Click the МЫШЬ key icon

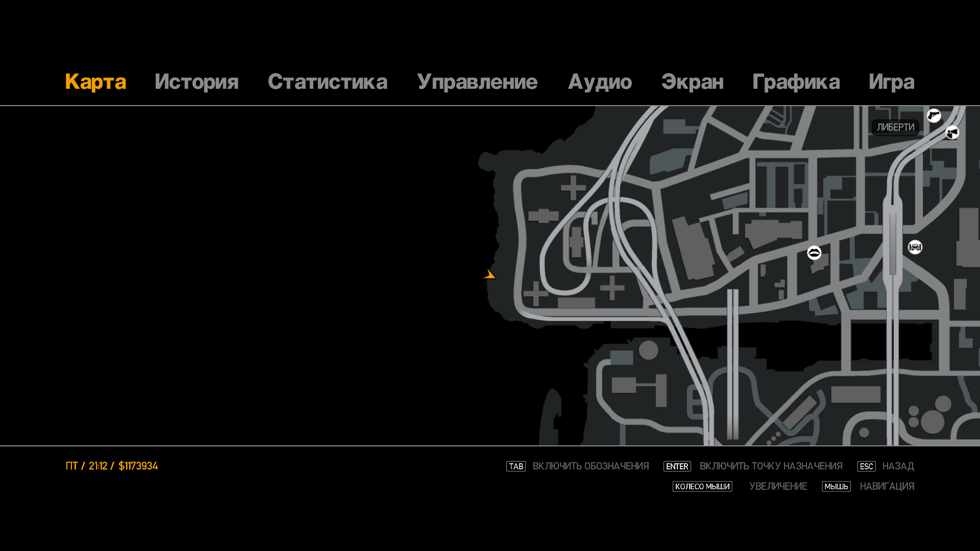836,487
